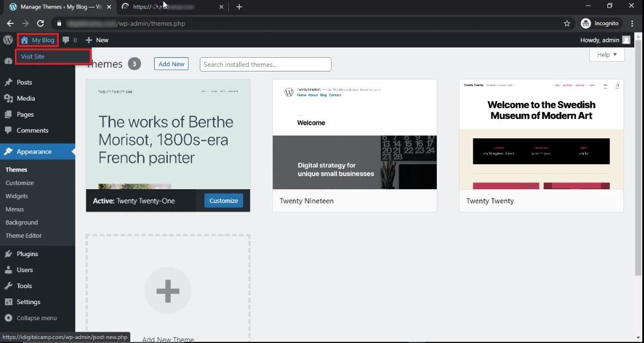Click the plus icon to add new theme
This screenshot has height=343, width=644.
[168, 291]
